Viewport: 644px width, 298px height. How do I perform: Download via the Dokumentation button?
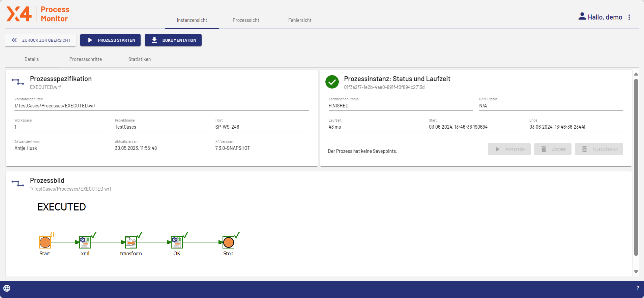point(173,40)
